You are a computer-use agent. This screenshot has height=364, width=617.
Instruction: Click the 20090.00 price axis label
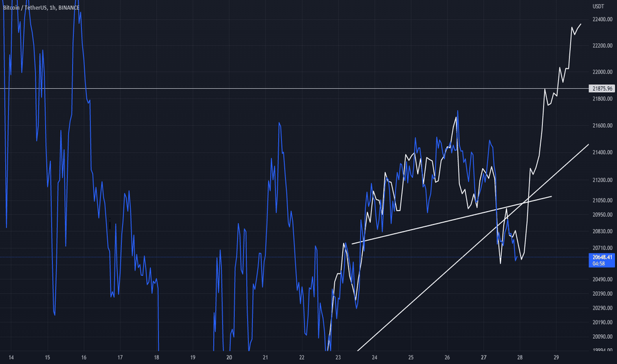(x=602, y=337)
